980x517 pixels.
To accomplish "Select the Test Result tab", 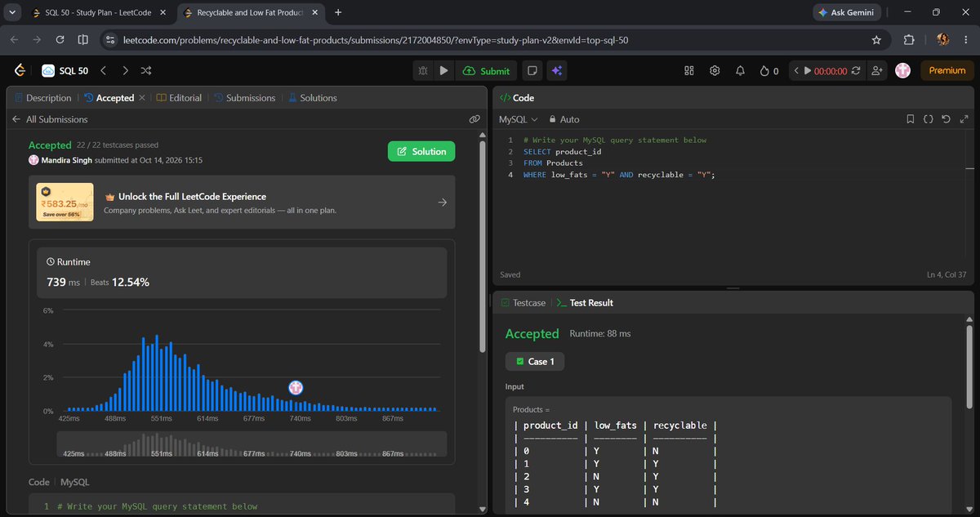I will tap(585, 302).
